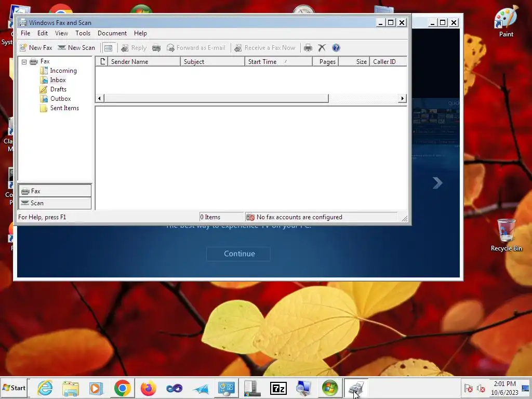Viewport: 532px width, 399px height.
Task: Click Windows Fax and Scan taskbar icon
Action: coord(356,388)
